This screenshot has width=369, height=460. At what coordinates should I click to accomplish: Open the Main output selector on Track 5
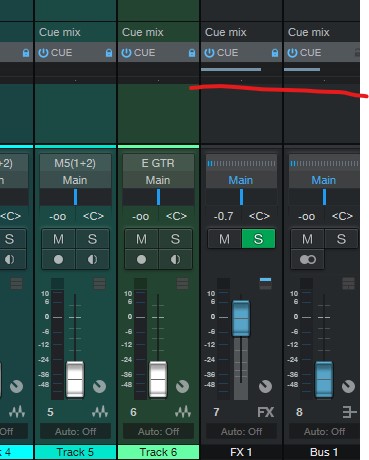[x=75, y=180]
